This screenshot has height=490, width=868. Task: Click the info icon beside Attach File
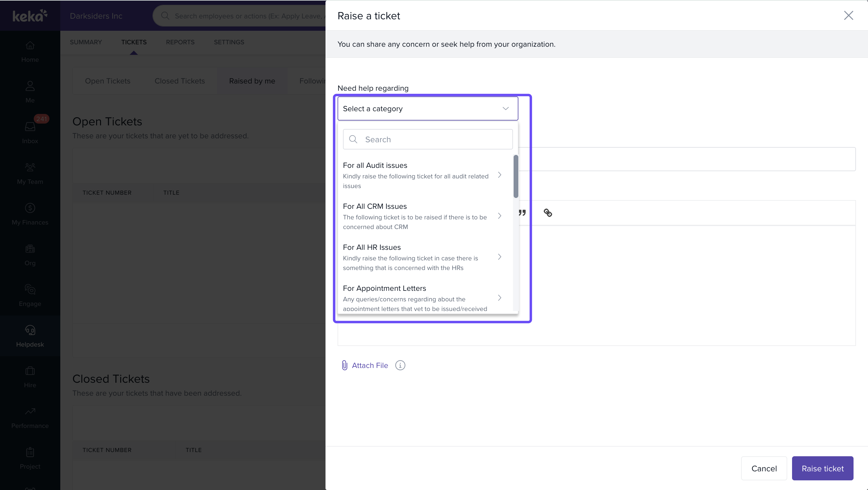(400, 365)
